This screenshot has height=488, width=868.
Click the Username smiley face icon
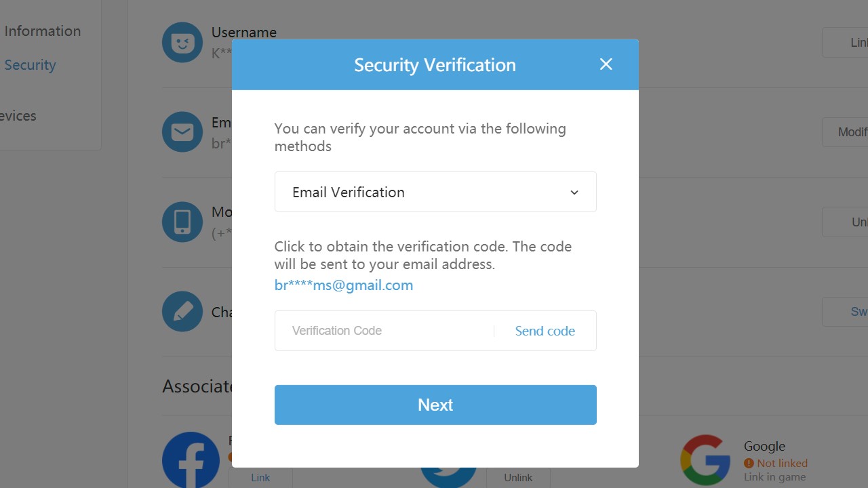point(182,43)
